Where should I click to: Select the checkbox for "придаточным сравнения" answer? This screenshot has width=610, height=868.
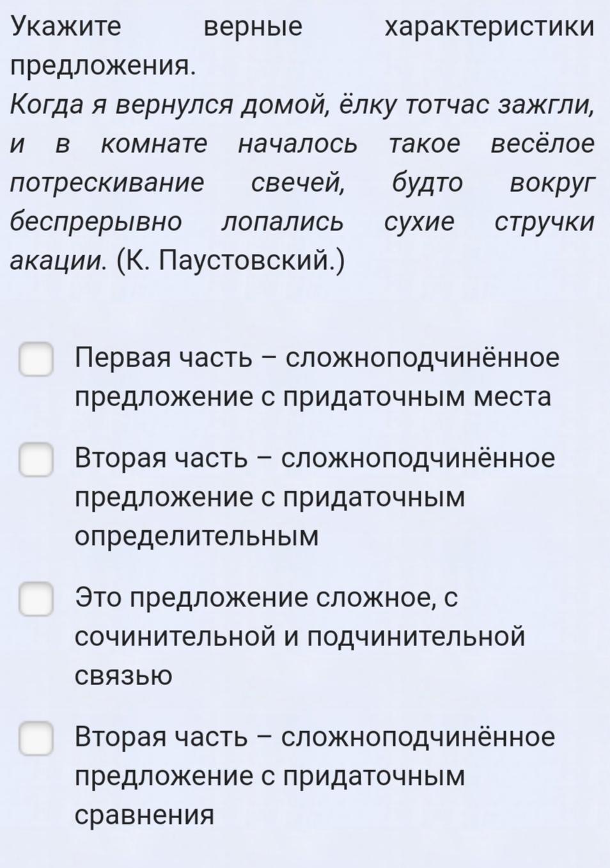[36, 739]
